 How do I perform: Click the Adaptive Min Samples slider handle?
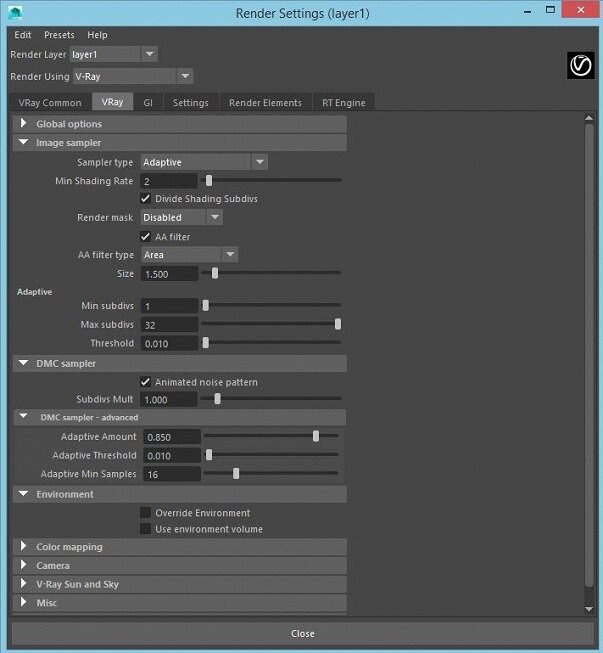point(236,474)
